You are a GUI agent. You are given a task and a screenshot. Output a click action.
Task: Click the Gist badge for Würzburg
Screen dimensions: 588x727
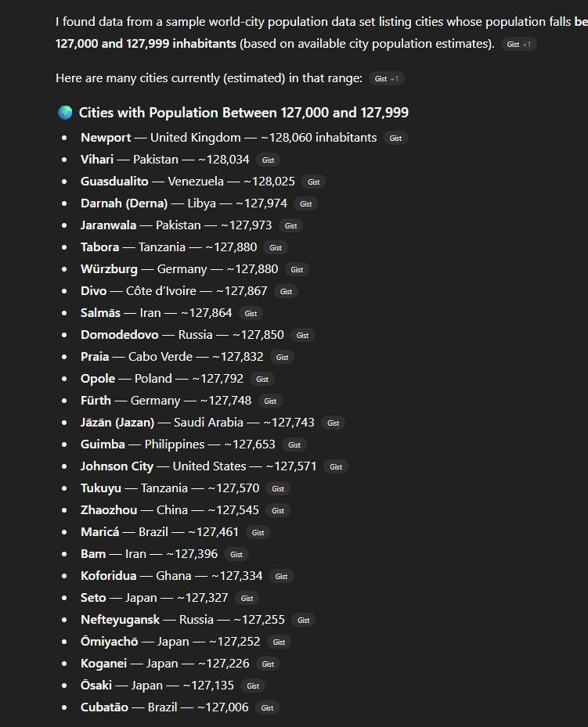pyautogui.click(x=297, y=269)
